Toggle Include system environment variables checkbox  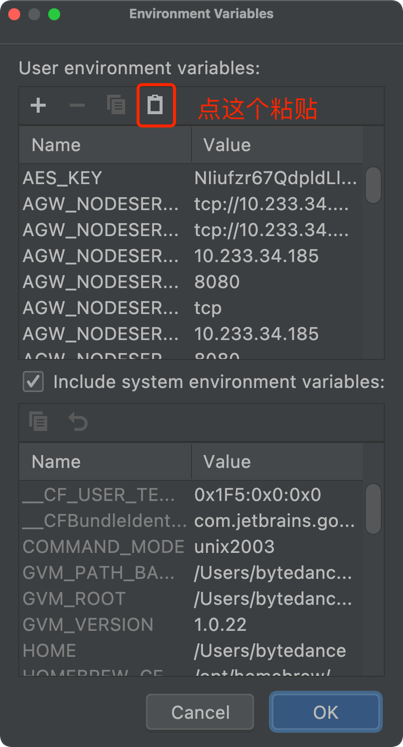pyautogui.click(x=33, y=382)
